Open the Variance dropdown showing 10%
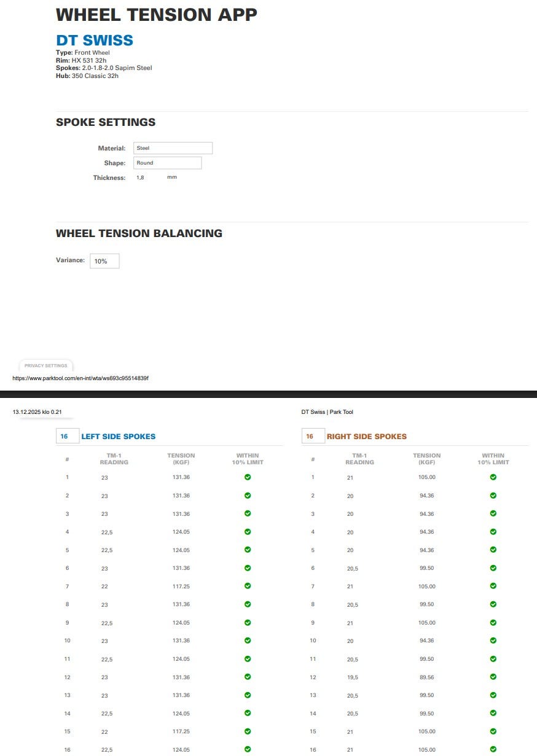This screenshot has height=756, width=537. point(104,261)
